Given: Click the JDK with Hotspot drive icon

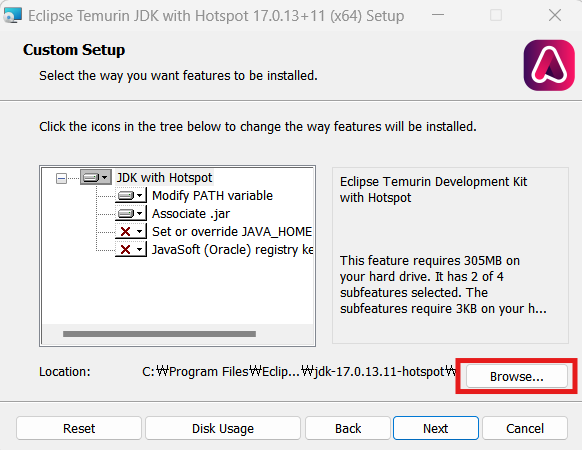Looking at the screenshot, I should tap(91, 177).
